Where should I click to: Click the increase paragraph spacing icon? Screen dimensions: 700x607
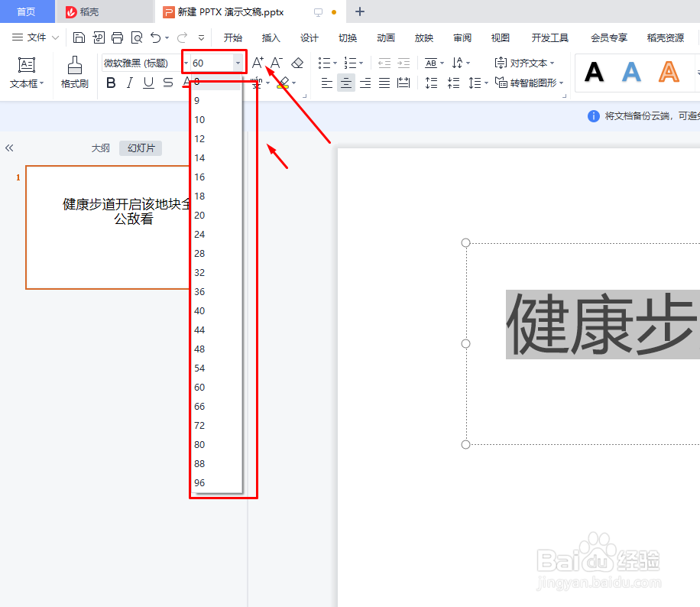(x=431, y=83)
